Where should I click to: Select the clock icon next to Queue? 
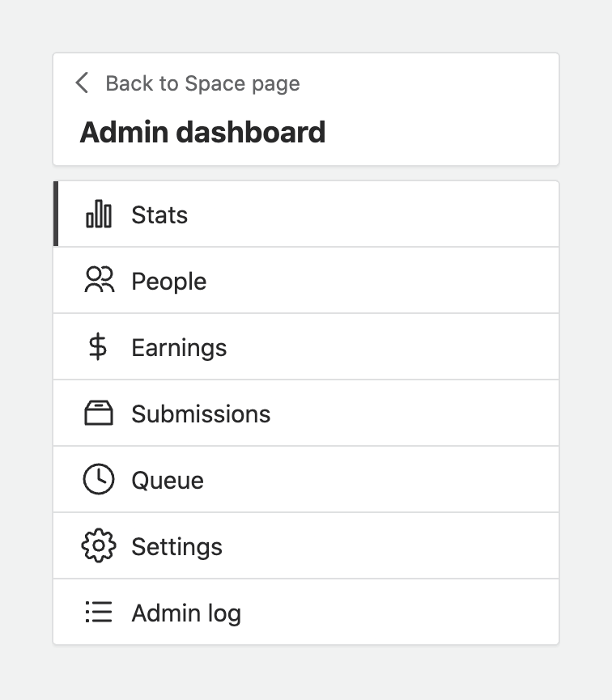pos(99,479)
